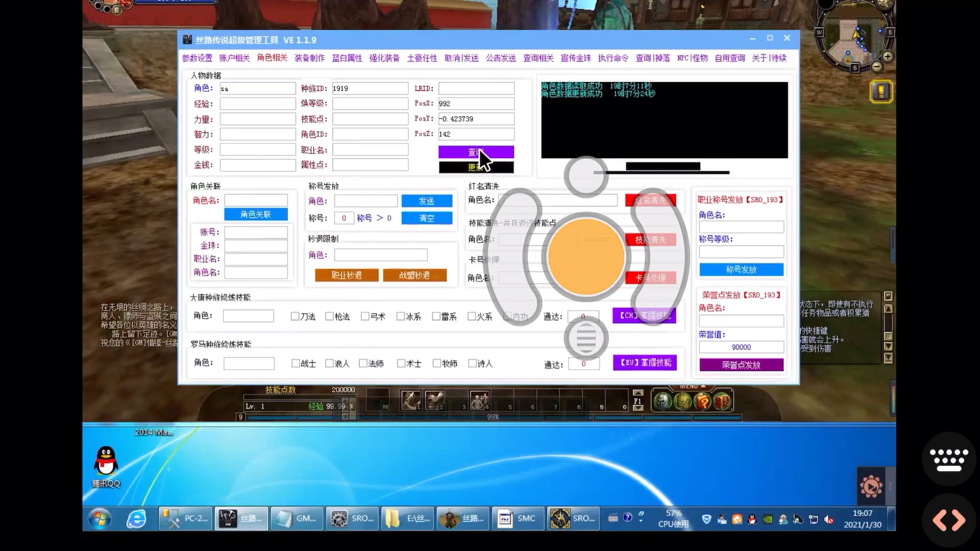
Task: Toggle 枪法 skill checkbox
Action: pyautogui.click(x=330, y=316)
